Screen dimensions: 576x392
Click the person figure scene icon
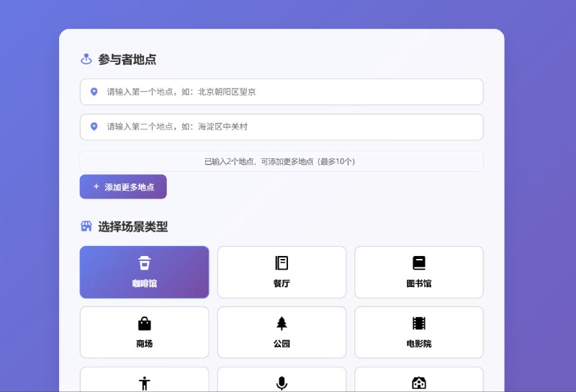pyautogui.click(x=144, y=383)
